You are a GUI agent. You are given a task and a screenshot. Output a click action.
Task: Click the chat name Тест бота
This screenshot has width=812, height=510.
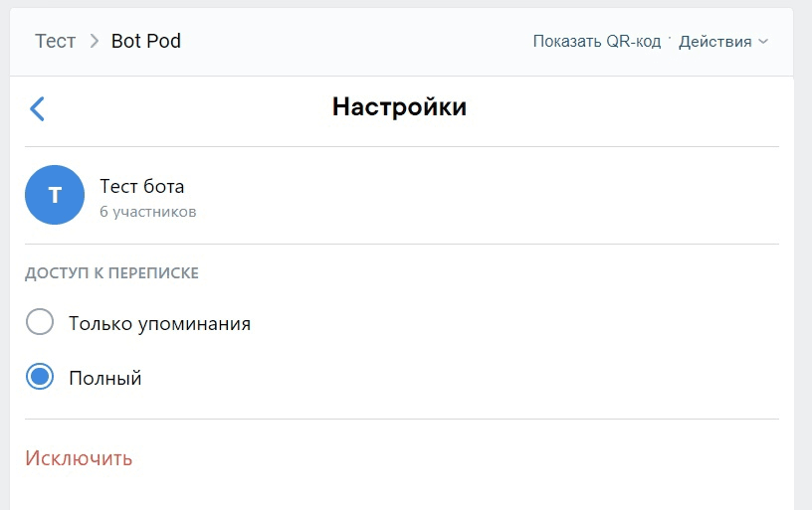pyautogui.click(x=142, y=186)
